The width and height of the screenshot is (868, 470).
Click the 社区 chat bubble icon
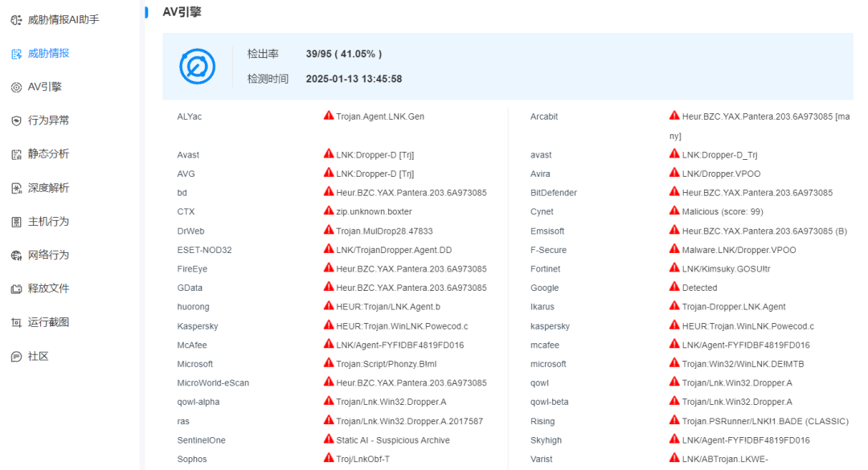(x=16, y=357)
